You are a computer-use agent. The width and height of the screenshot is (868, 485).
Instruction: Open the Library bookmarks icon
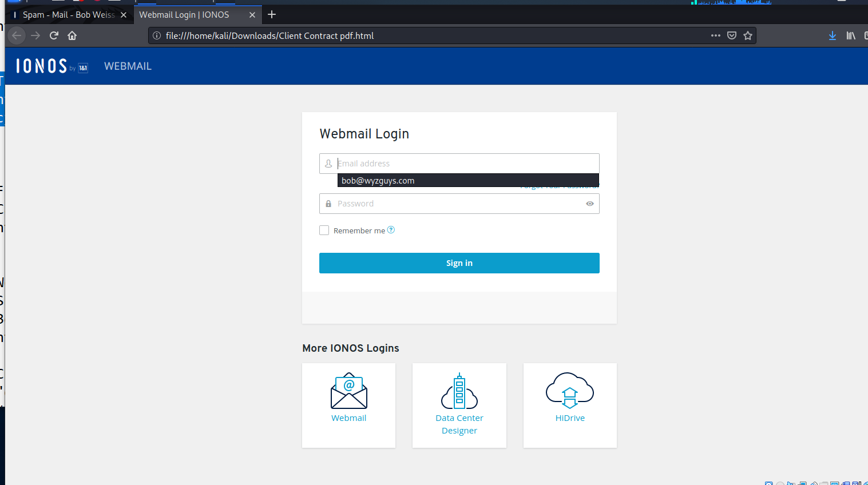pyautogui.click(x=851, y=35)
